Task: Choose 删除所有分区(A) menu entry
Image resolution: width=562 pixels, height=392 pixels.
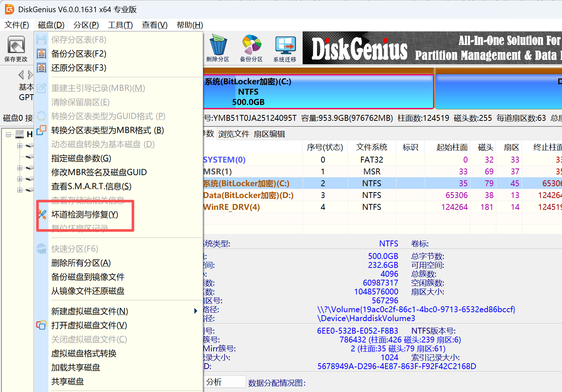Action: point(118,263)
